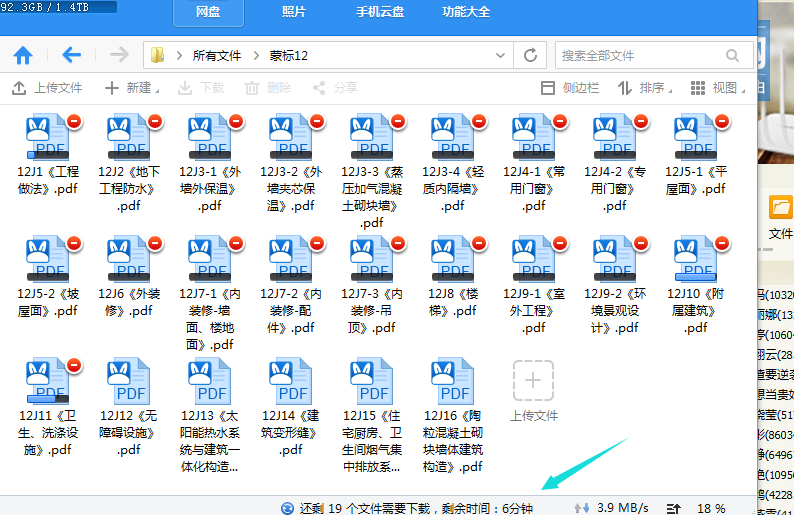Image resolution: width=794 pixels, height=515 pixels.
Task: Select file 12J4-1《常用门窗》.pdf
Action: pyautogui.click(x=534, y=163)
